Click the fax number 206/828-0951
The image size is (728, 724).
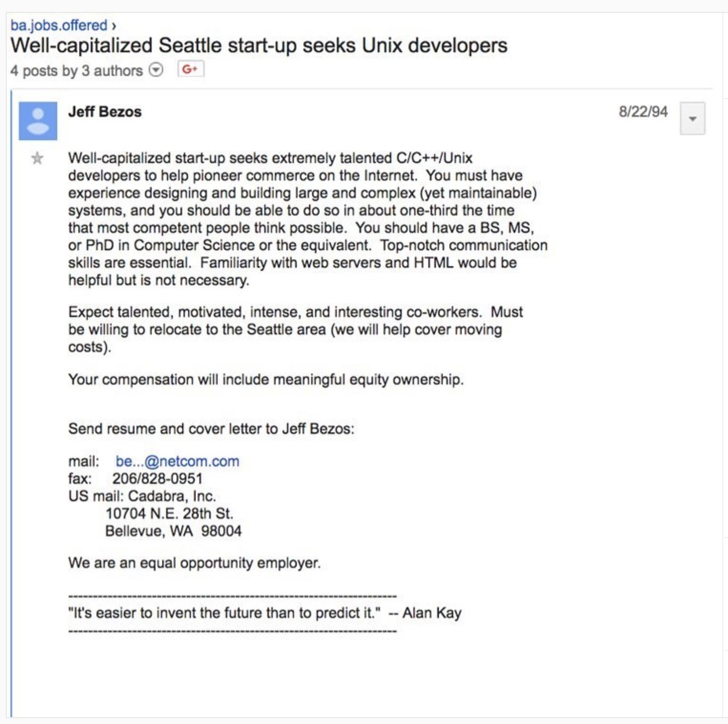tap(157, 478)
